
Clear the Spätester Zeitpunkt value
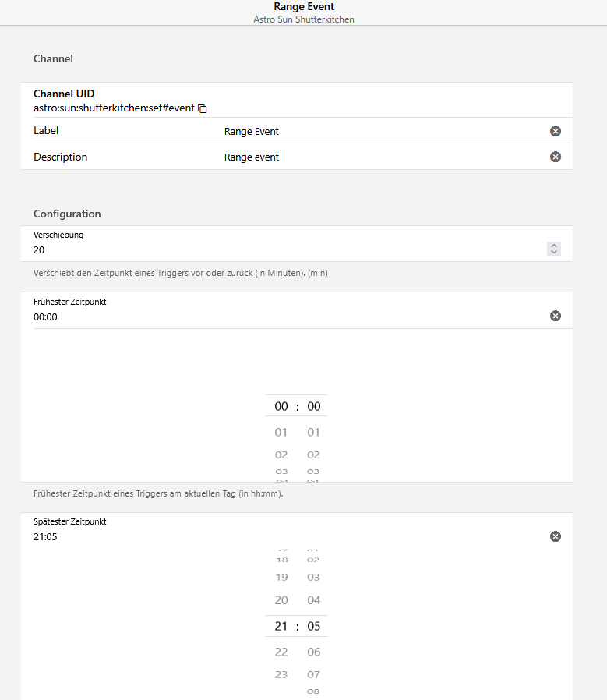[x=556, y=536]
